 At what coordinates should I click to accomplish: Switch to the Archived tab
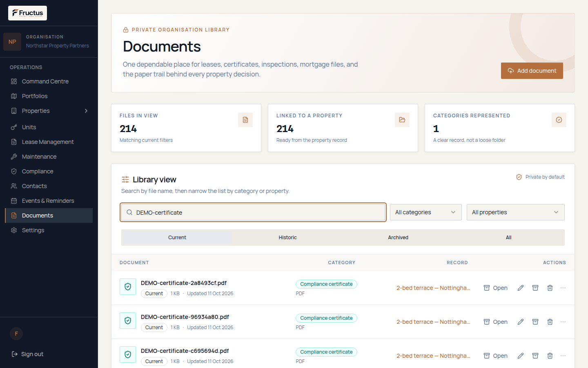click(398, 238)
